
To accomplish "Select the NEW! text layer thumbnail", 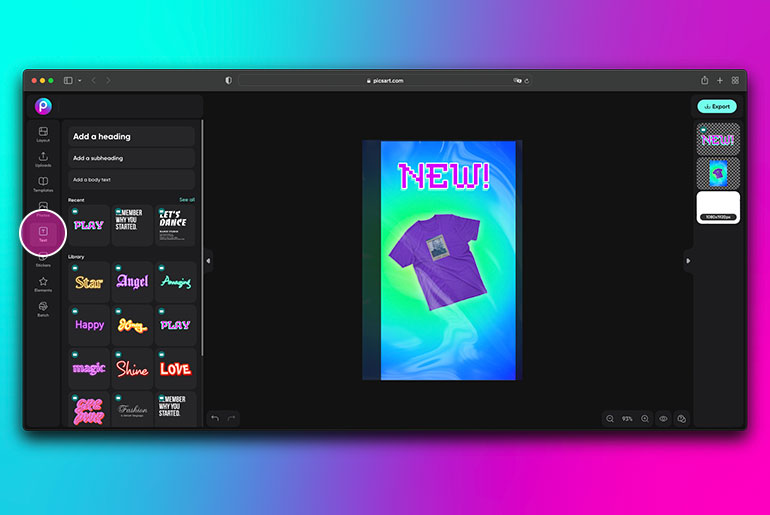I will (718, 139).
